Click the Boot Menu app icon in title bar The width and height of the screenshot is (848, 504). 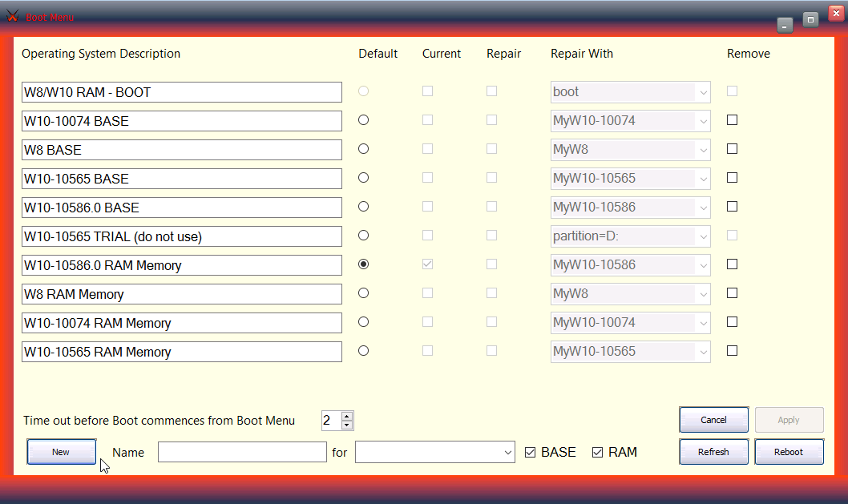(13, 16)
